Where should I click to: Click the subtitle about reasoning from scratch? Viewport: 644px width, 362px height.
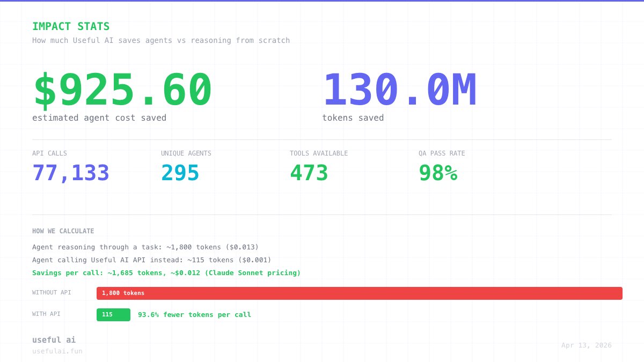pos(161,40)
